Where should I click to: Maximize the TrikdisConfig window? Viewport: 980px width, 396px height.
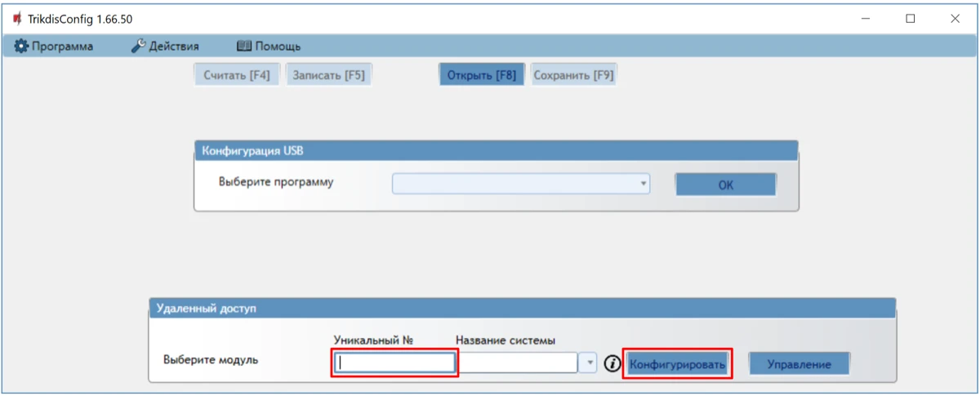[910, 18]
